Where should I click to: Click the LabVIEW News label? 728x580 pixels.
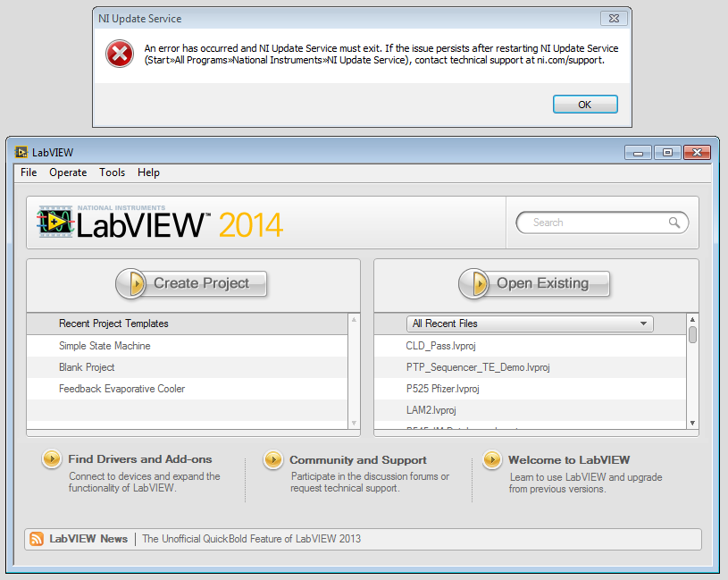tap(88, 539)
